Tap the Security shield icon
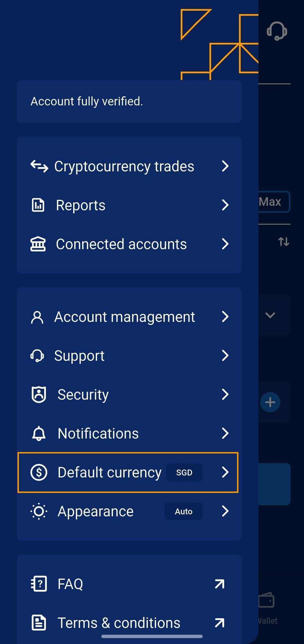This screenshot has height=644, width=304. (x=39, y=394)
